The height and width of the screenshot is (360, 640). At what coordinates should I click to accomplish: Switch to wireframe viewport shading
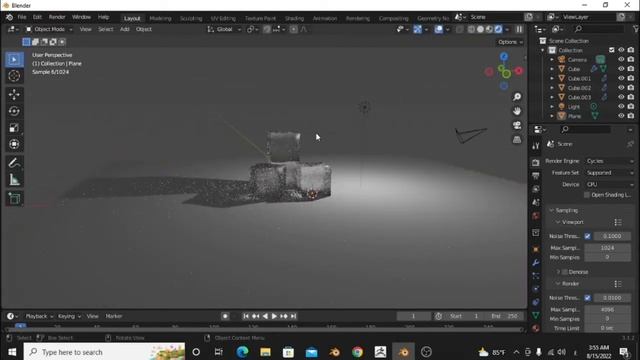(471, 29)
